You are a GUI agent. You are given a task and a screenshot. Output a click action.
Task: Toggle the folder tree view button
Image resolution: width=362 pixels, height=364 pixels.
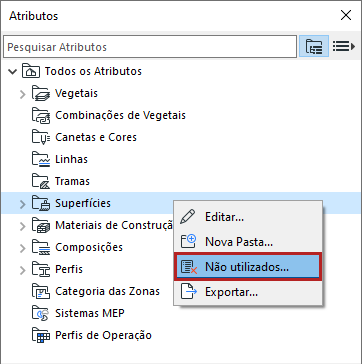tap(314, 46)
